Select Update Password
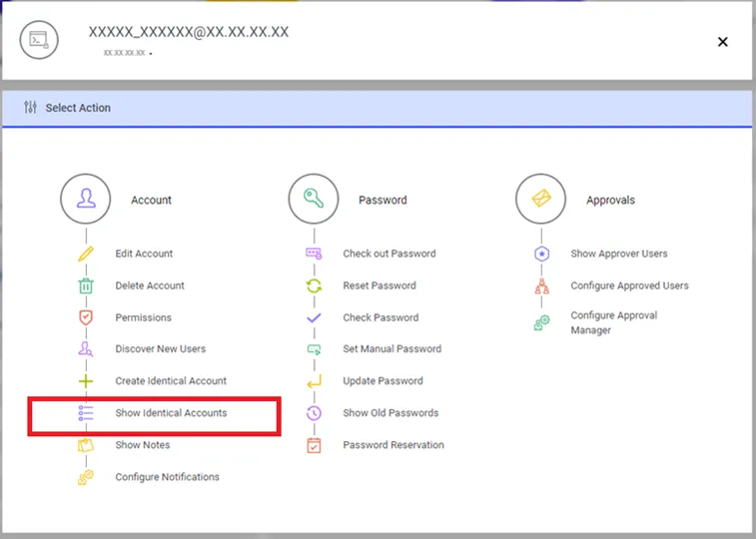 pyautogui.click(x=382, y=381)
